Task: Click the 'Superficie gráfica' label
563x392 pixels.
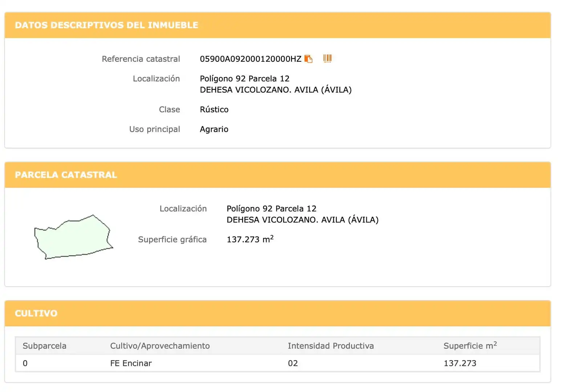Action: (x=172, y=240)
